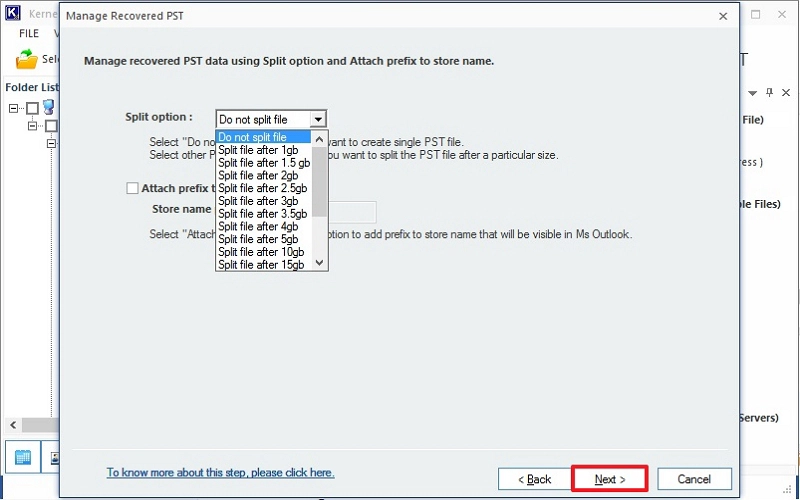This screenshot has height=500, width=800.
Task: Click the Store name text field
Action: point(352,211)
